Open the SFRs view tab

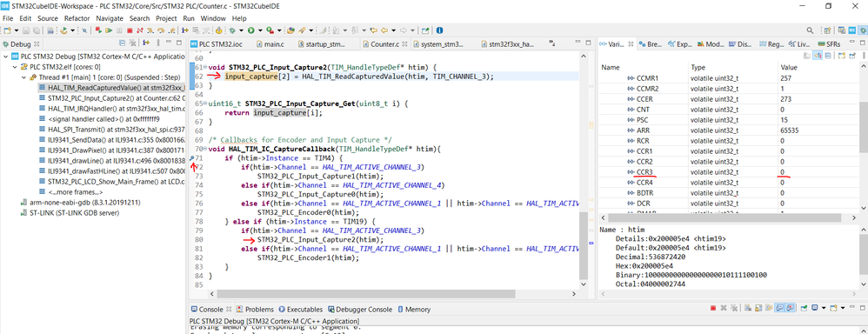click(x=828, y=43)
